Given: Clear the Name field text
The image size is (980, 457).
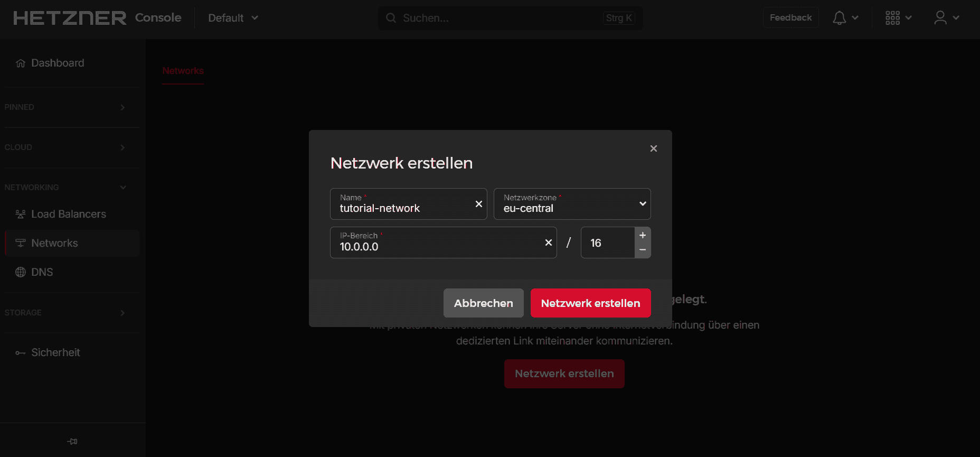Looking at the screenshot, I should [478, 204].
